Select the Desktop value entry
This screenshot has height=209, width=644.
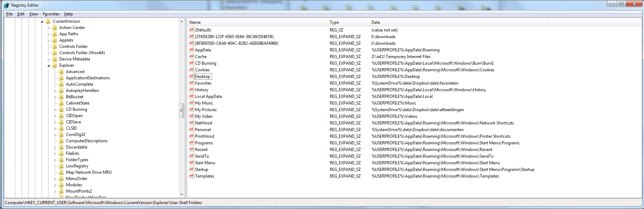point(202,77)
